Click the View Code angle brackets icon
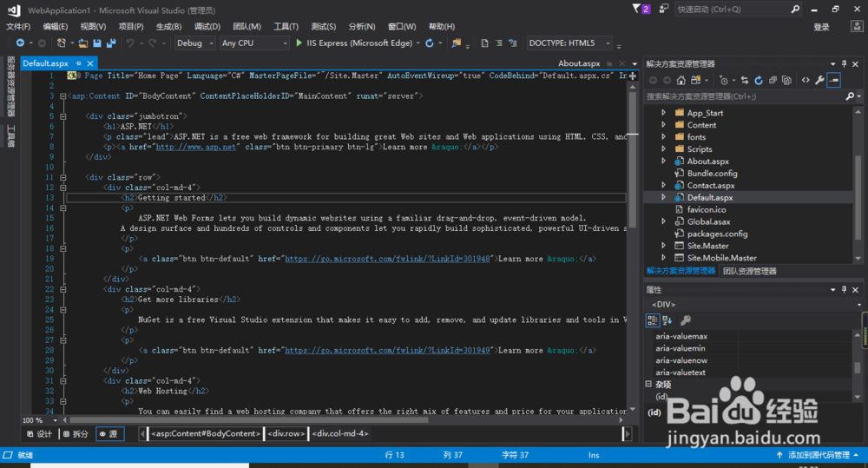This screenshot has height=468, width=868. tap(806, 80)
